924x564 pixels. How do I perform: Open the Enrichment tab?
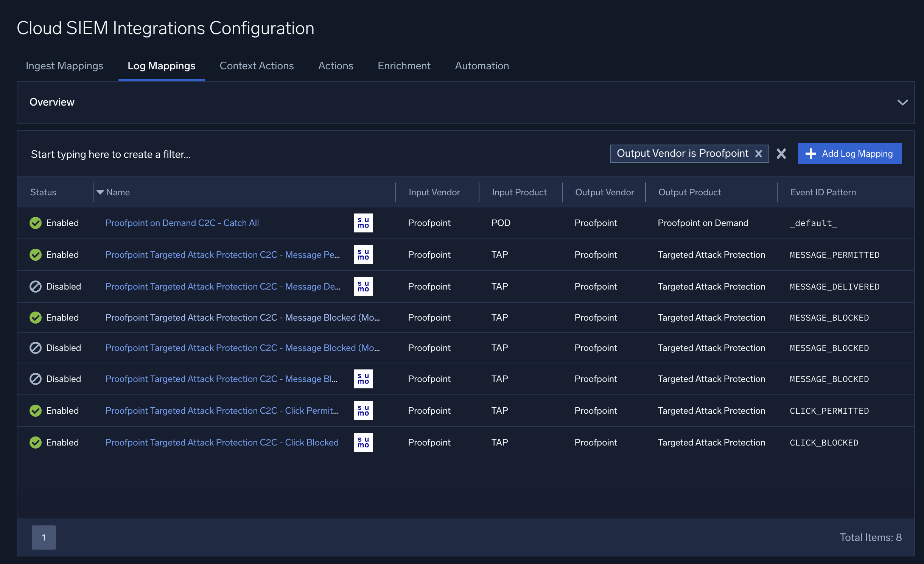(x=403, y=65)
